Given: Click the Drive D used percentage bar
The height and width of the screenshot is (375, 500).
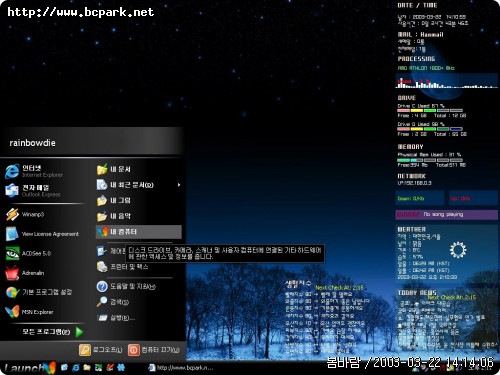Looking at the screenshot, I should click(x=430, y=129).
